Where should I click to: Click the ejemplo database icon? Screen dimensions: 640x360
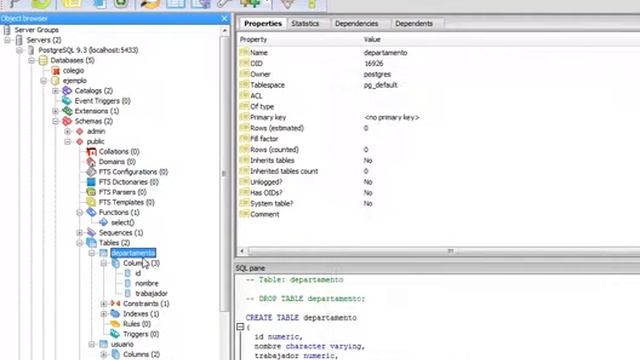(x=56, y=81)
